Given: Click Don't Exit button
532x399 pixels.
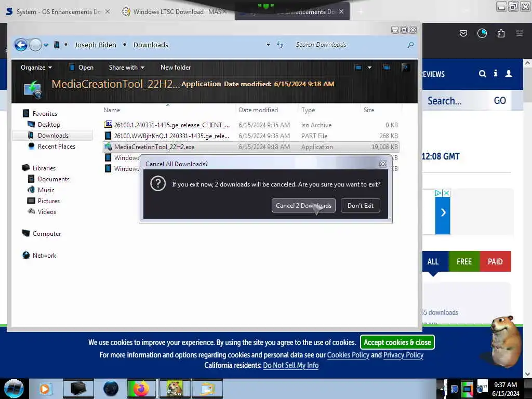Looking at the screenshot, I should pos(361,205).
